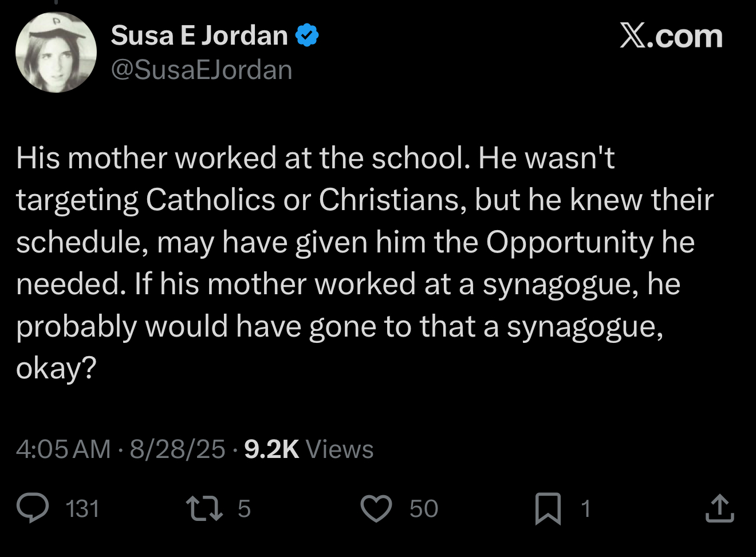The width and height of the screenshot is (756, 557).
Task: Click the 4:05 AM timestamp
Action: coord(63,449)
